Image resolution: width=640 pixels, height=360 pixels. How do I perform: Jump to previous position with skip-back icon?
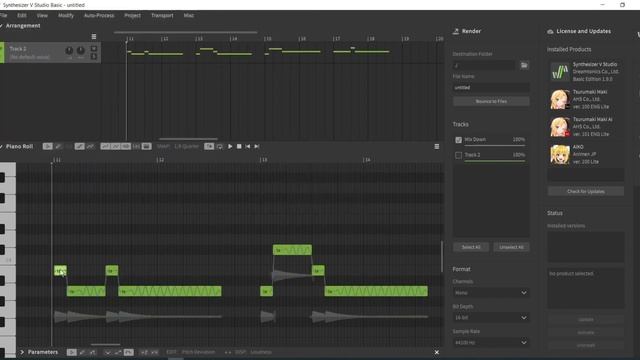[x=248, y=146]
